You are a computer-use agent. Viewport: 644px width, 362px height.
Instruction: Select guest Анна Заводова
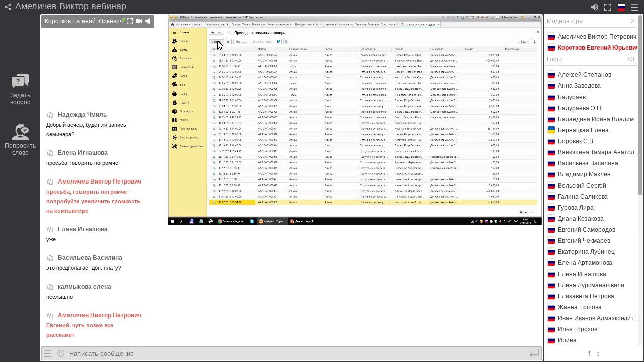pyautogui.click(x=579, y=86)
